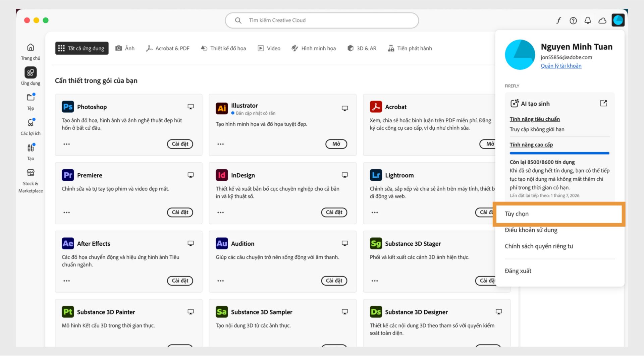This screenshot has height=356, width=644.
Task: Switch to the Video tab
Action: coord(269,48)
